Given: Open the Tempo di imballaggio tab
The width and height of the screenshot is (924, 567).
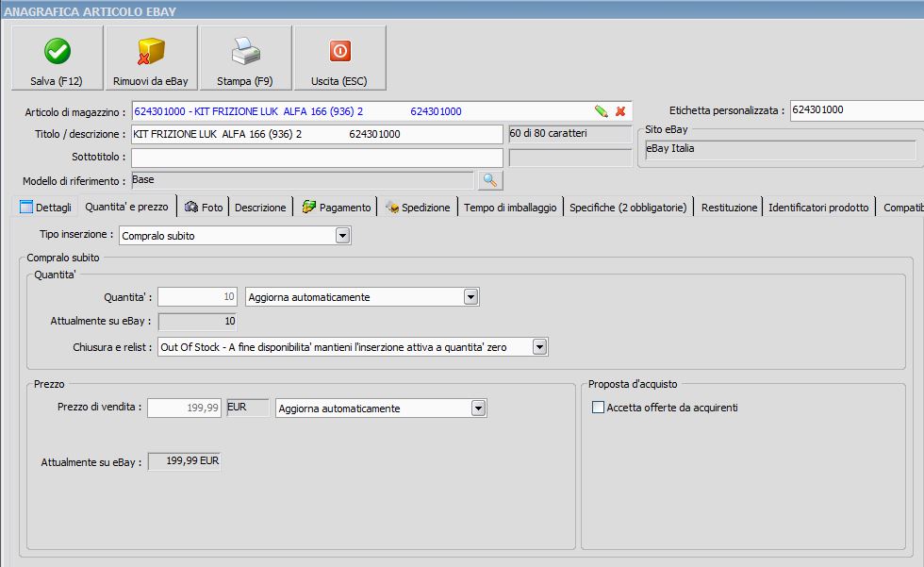Looking at the screenshot, I should (x=510, y=208).
